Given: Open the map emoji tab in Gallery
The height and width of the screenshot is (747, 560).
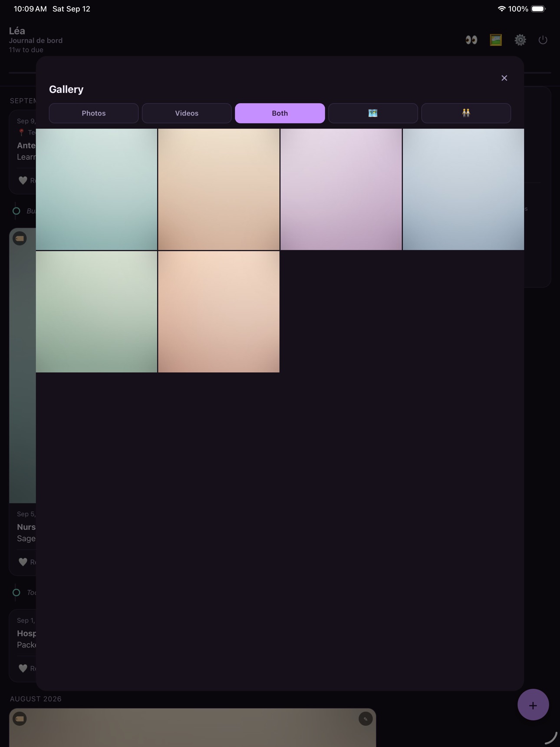Looking at the screenshot, I should (373, 113).
